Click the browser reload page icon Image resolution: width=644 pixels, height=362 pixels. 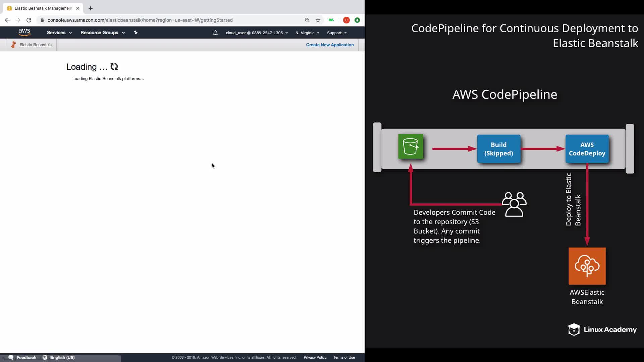pos(29,20)
